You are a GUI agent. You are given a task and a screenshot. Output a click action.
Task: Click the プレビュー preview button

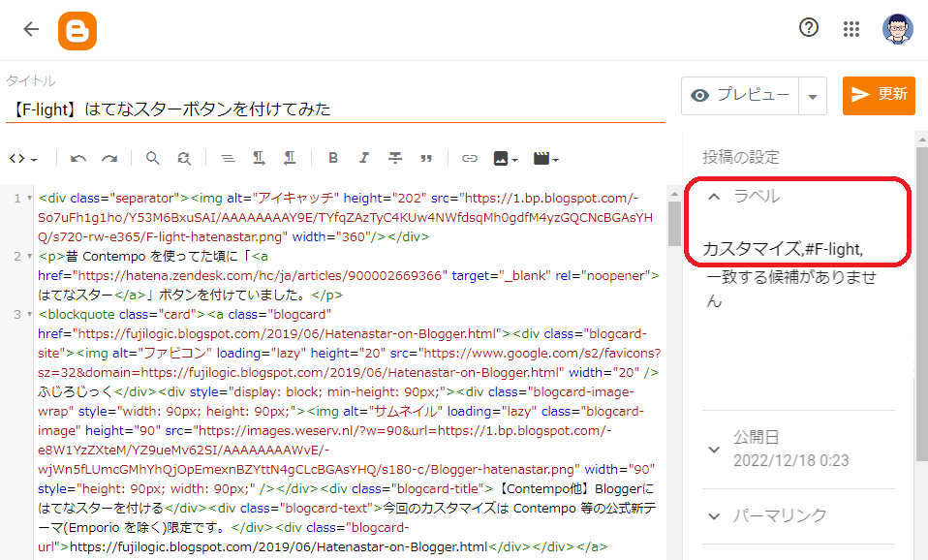(740, 95)
